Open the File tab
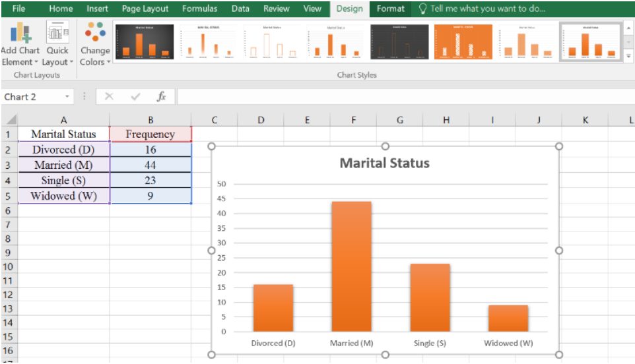Image resolution: width=635 pixels, height=364 pixels. coord(18,9)
